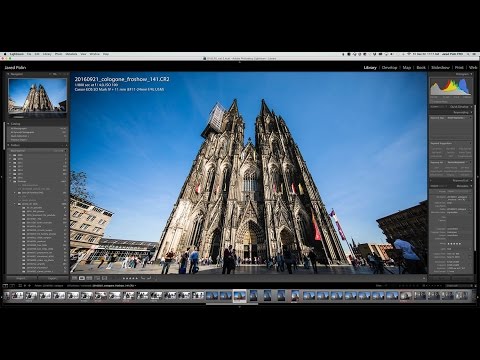Switch to Compare view icon
The width and height of the screenshot is (480, 360).
pos(89,278)
